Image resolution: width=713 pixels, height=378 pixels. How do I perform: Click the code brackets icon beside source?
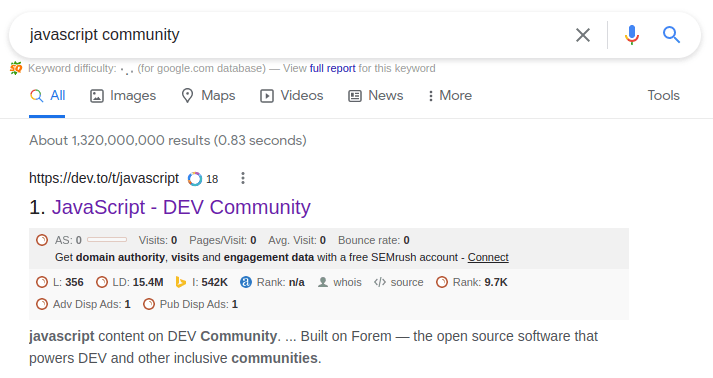pyautogui.click(x=380, y=282)
